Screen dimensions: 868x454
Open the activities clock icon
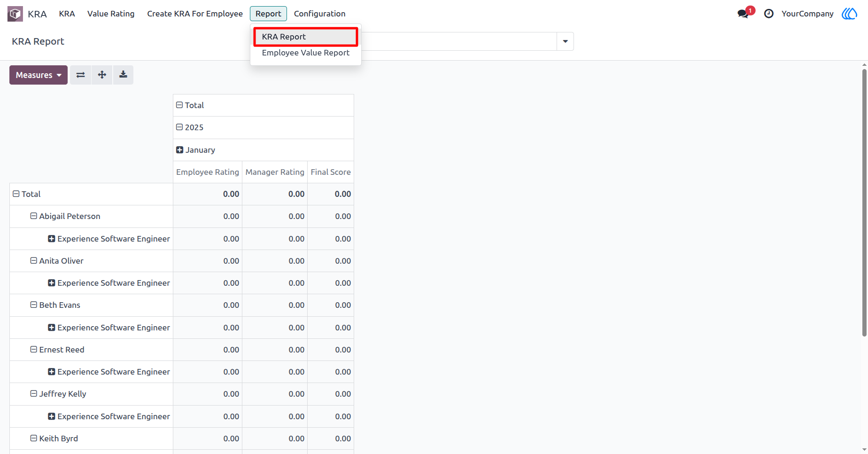pyautogui.click(x=768, y=14)
